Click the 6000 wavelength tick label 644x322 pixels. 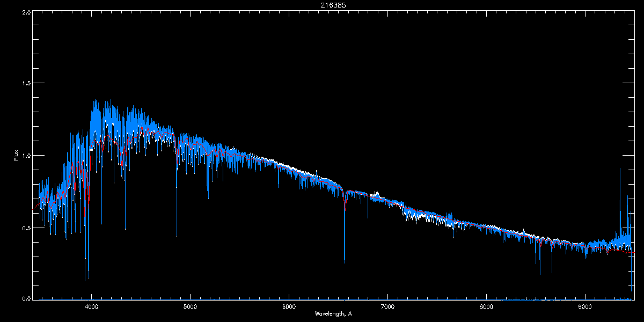tap(289, 307)
